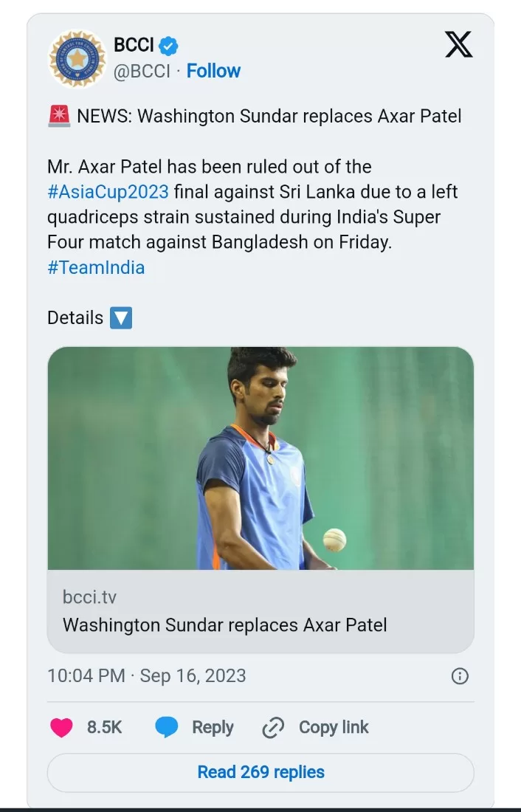521x812 pixels.
Task: Click the BCCI display name
Action: [134, 45]
